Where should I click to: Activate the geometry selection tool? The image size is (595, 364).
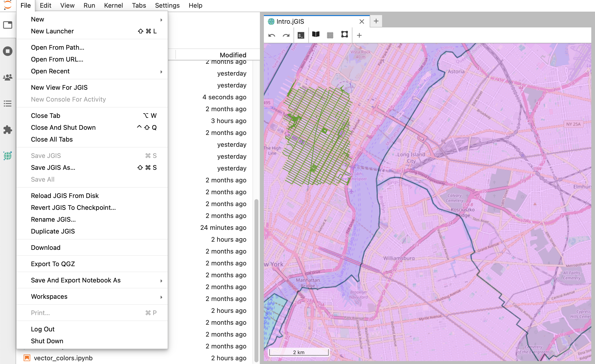tap(344, 35)
